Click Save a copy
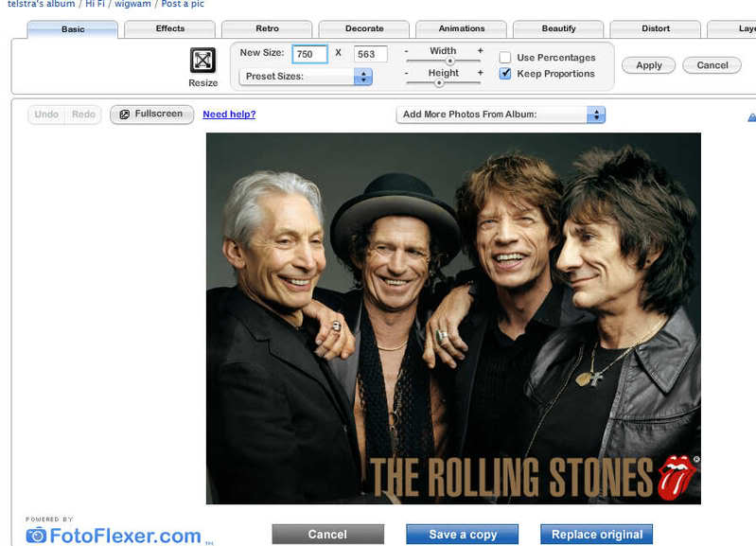The width and height of the screenshot is (756, 546). click(463, 535)
